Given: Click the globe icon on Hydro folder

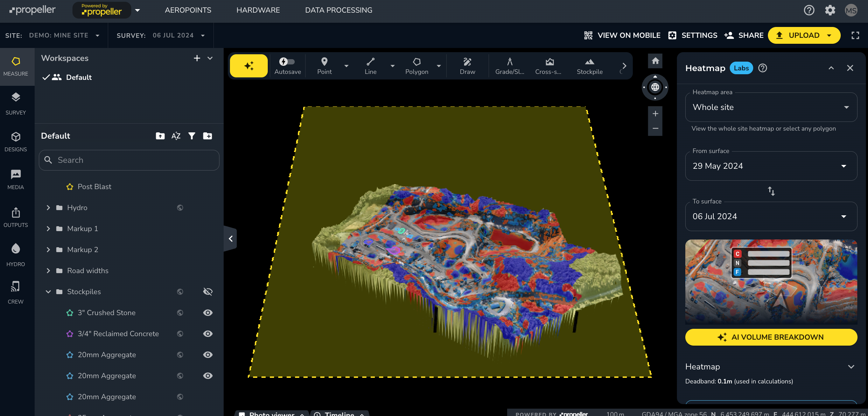Looking at the screenshot, I should [x=180, y=208].
